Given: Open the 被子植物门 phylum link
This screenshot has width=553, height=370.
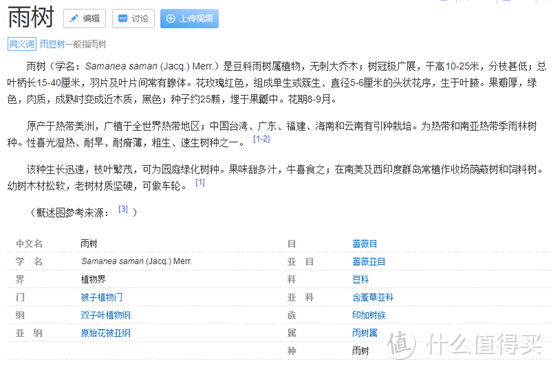Looking at the screenshot, I should (102, 297).
